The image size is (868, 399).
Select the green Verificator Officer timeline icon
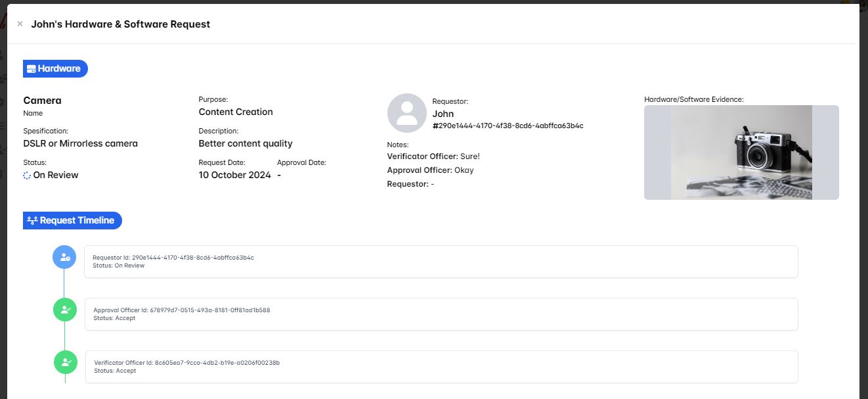(66, 362)
